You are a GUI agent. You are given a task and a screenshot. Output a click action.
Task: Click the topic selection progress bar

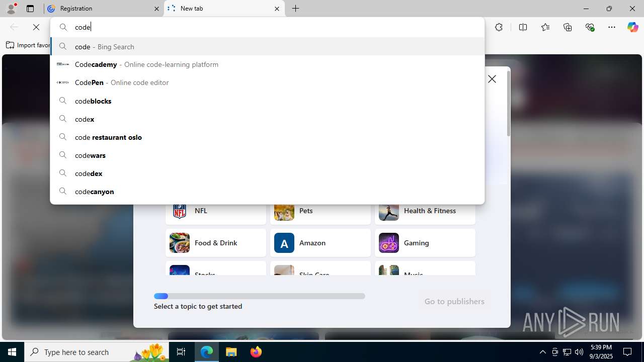point(260,296)
